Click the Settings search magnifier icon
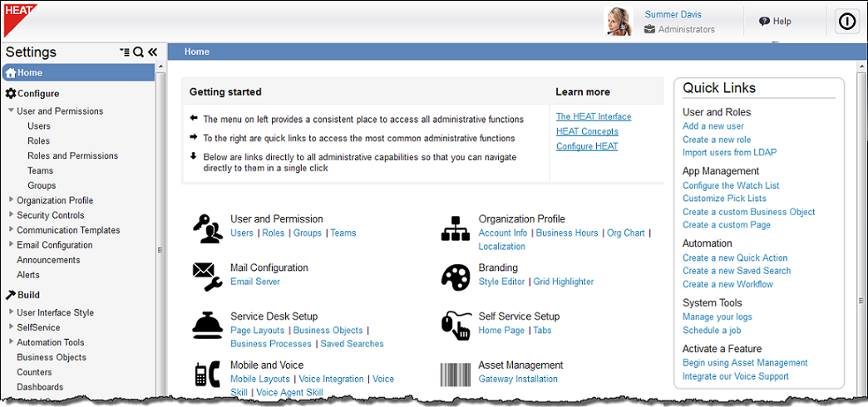This screenshot has height=407, width=868. [138, 52]
